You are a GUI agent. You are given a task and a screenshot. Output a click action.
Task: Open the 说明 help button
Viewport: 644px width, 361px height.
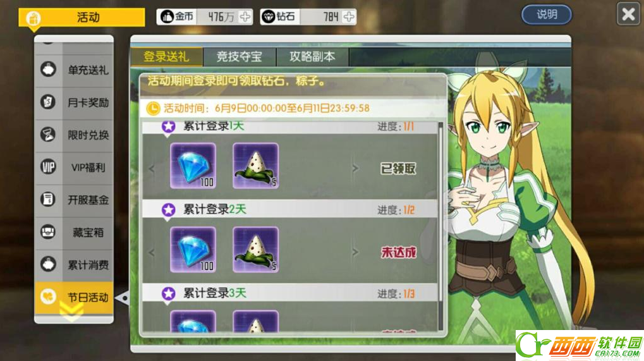[546, 15]
